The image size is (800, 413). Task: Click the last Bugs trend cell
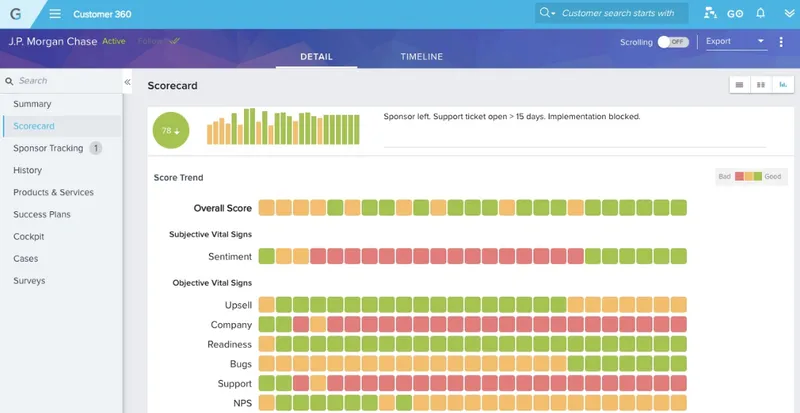pyautogui.click(x=679, y=363)
